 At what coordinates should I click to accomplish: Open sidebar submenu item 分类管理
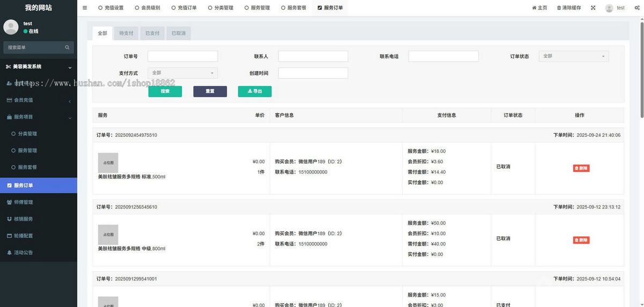(39, 134)
